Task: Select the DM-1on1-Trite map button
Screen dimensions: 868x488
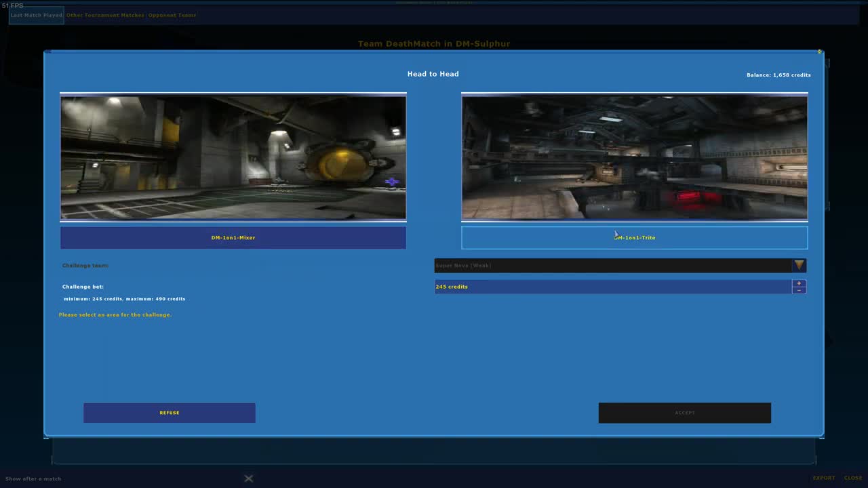Action: (x=635, y=238)
